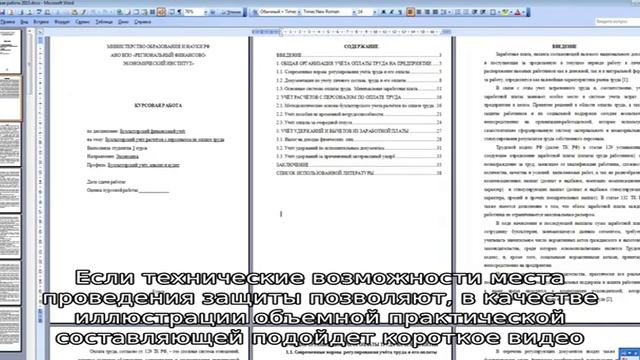The height and width of the screenshot is (360, 640).
Task: Apply the Highlight marker icon
Action: pyautogui.click(x=505, y=12)
